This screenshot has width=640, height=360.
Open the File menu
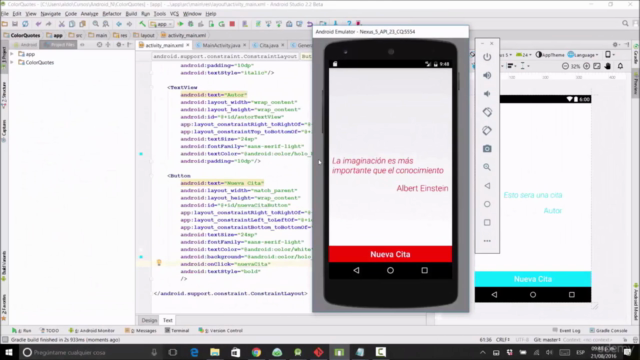coord(5,13)
